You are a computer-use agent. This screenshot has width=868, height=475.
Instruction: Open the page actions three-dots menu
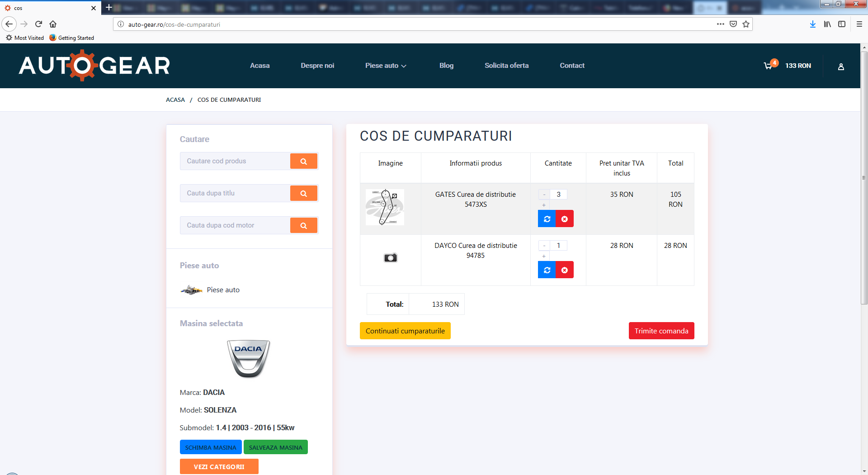(720, 24)
